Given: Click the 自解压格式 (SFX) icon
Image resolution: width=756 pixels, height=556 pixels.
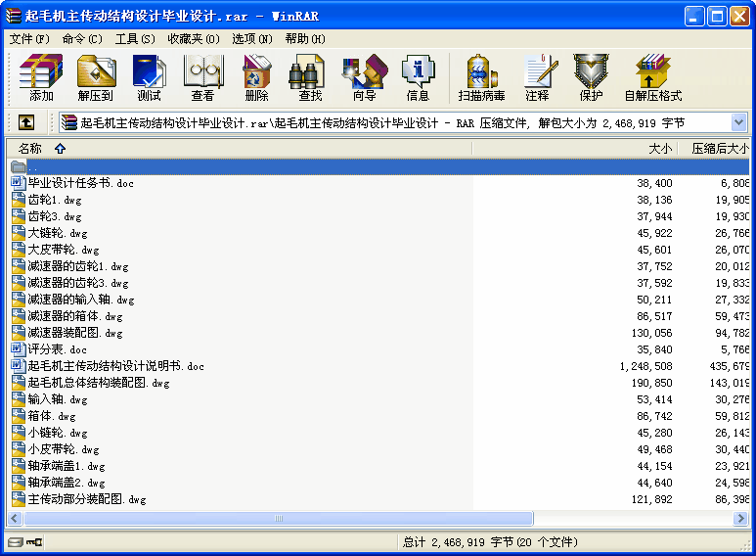Looking at the screenshot, I should click(652, 78).
